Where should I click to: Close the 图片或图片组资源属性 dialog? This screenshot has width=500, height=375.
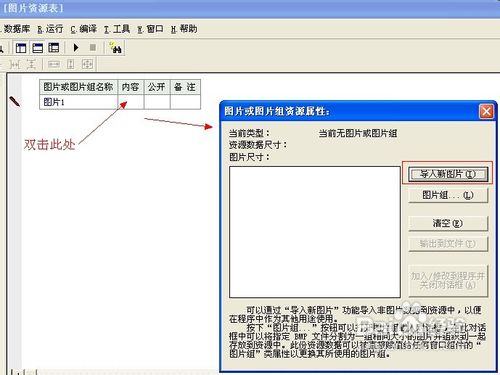click(486, 111)
